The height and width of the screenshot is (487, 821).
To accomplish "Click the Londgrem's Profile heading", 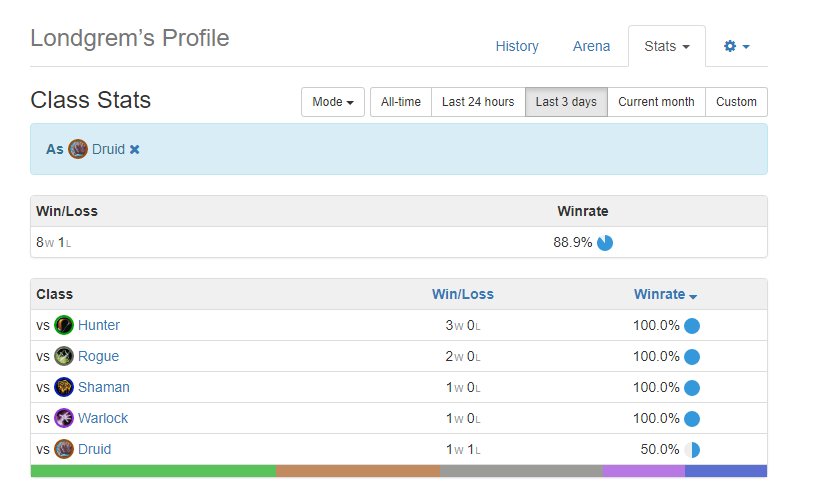I will 130,38.
